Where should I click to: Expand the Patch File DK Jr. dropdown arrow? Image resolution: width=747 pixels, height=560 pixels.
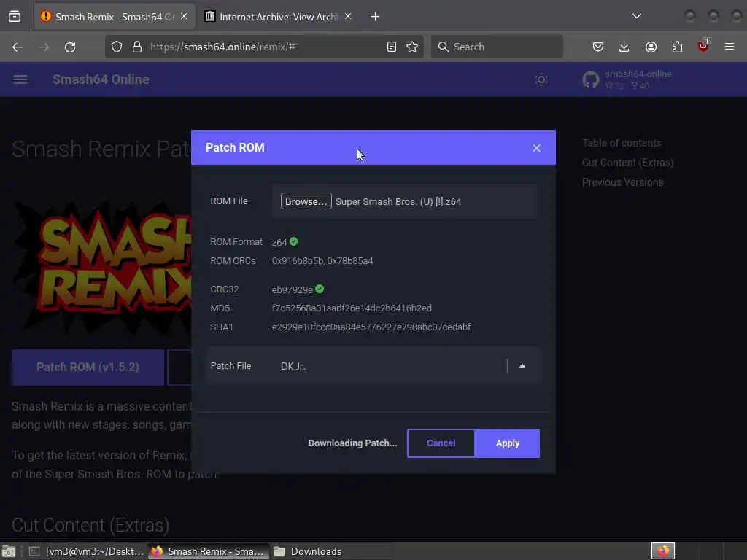pos(522,366)
